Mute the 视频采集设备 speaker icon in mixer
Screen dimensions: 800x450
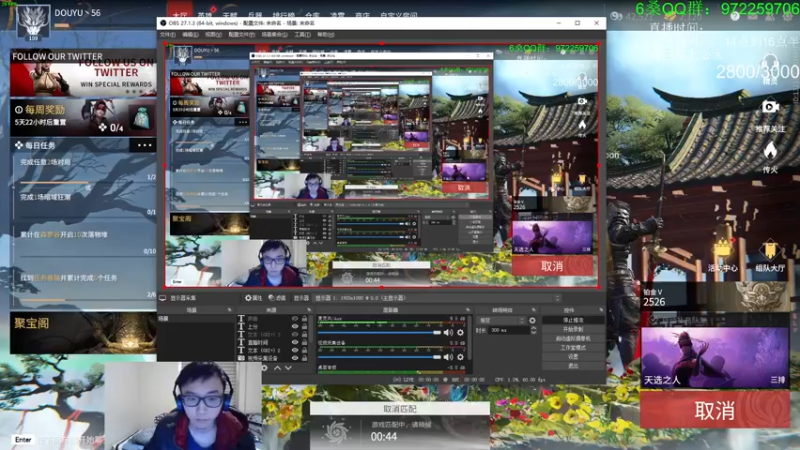click(x=448, y=357)
